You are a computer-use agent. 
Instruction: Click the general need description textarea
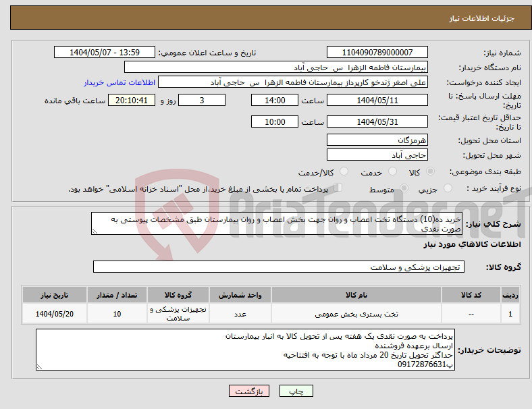coord(277,223)
